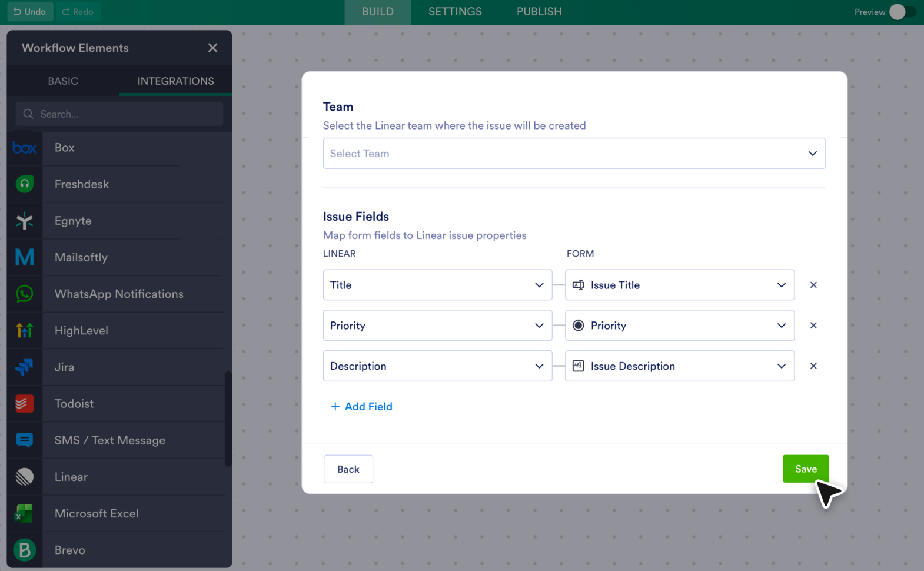
Task: Click the Redo button
Action: pyautogui.click(x=78, y=12)
